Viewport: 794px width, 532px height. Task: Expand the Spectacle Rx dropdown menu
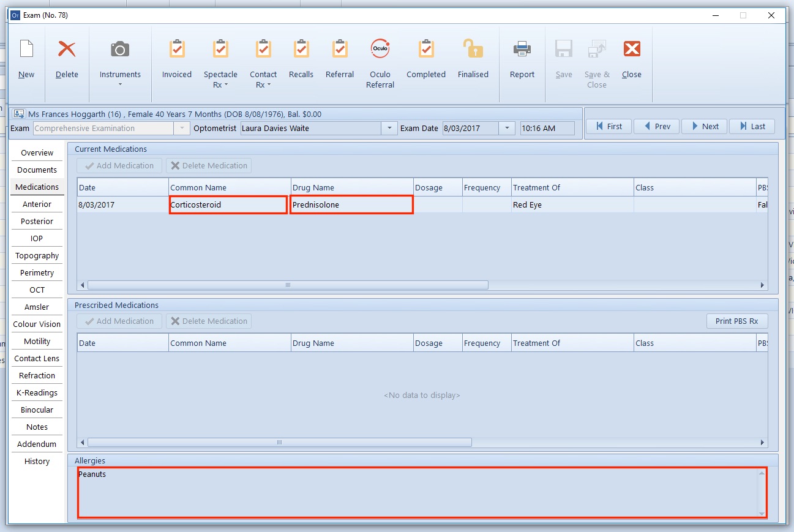[x=220, y=80]
